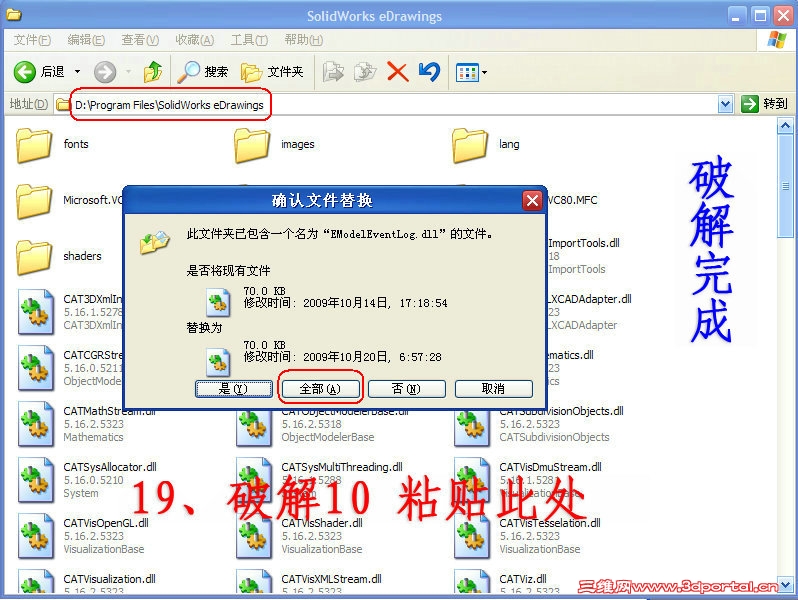Viewport: 798px width, 600px height.
Task: Click the LXCADAdapter.dll file name
Action: click(x=589, y=299)
